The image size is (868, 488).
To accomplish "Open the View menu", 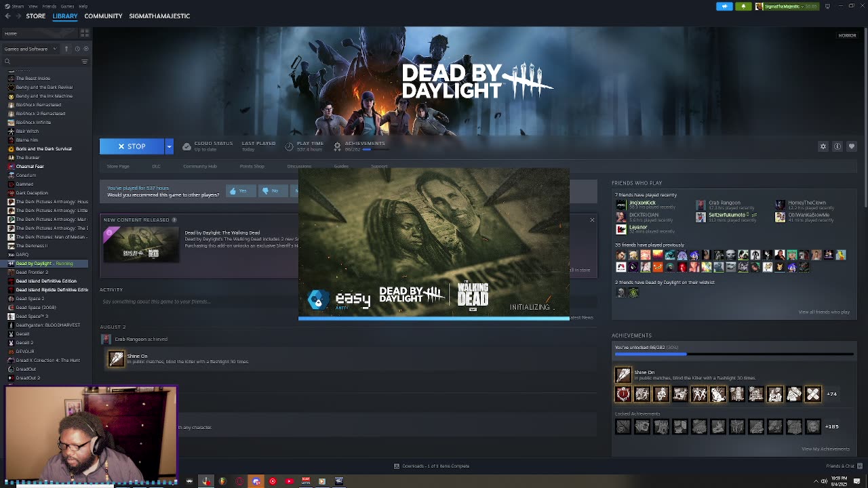I will pos(33,6).
